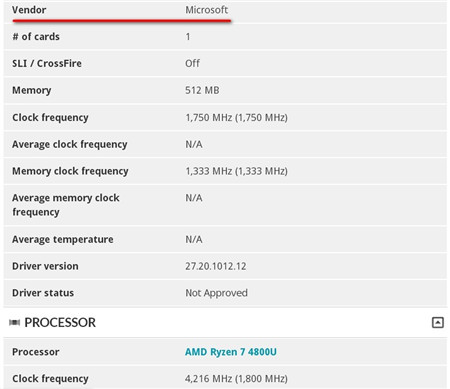Click the Vendor row label
450x389 pixels.
coord(29,10)
